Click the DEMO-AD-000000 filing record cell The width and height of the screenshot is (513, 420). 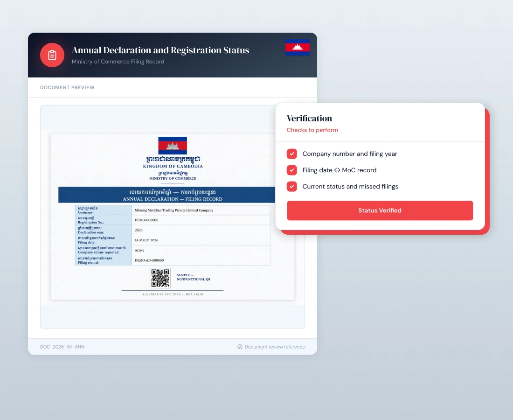(201, 260)
